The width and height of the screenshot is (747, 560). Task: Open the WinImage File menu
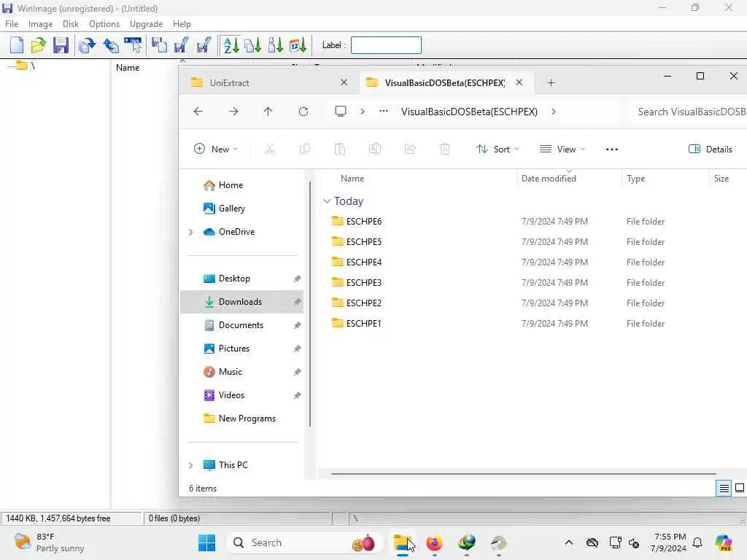(12, 24)
